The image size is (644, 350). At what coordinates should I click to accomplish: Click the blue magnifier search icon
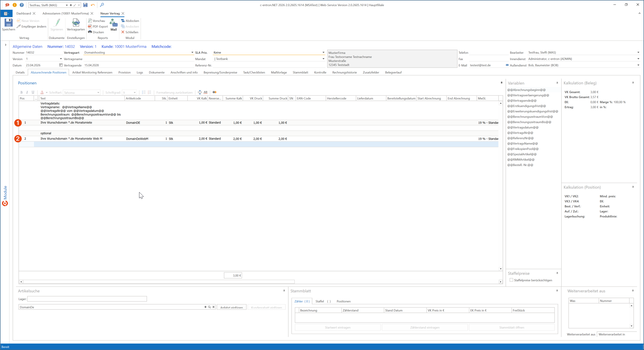[x=102, y=5]
